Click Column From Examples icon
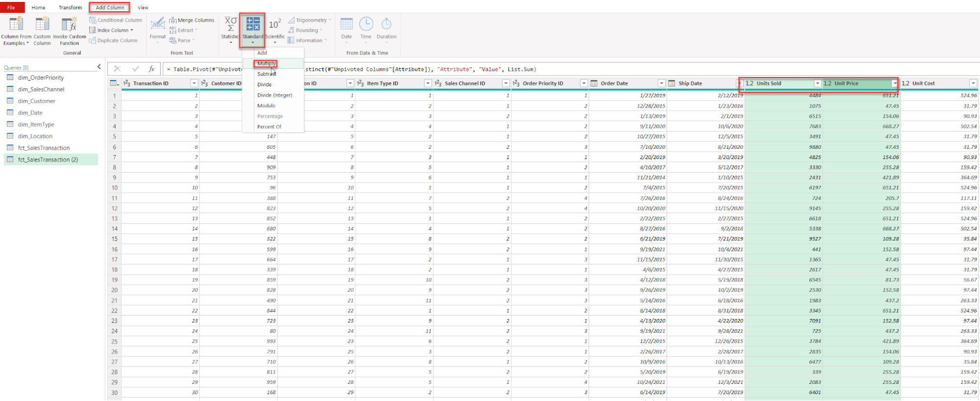This screenshot has height=401, width=980. pos(16,24)
